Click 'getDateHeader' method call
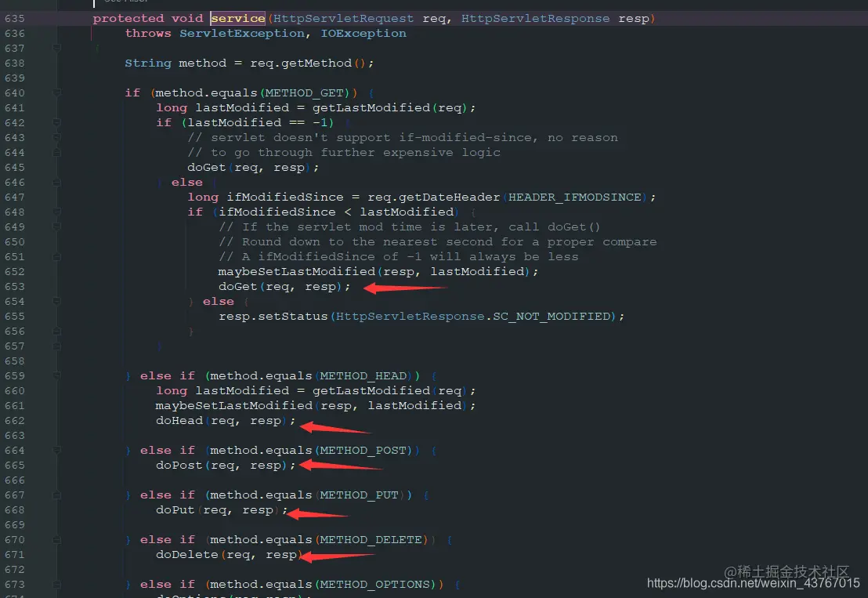This screenshot has height=598, width=868. pos(449,198)
